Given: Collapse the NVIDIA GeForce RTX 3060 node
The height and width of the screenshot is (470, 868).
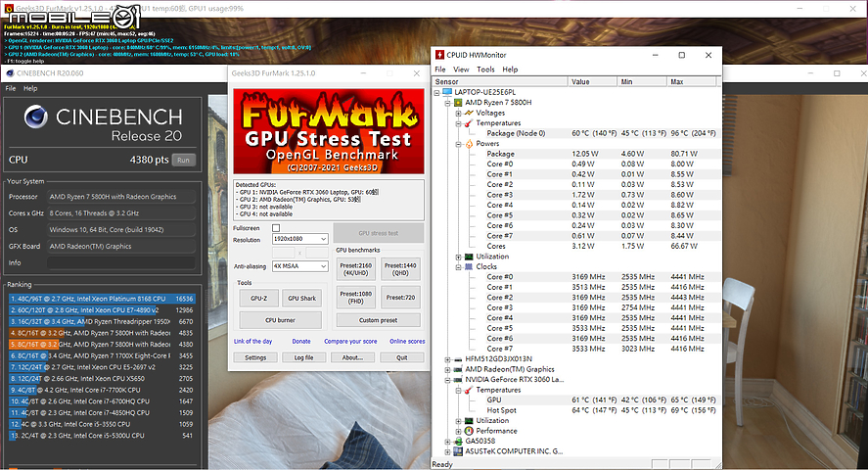Looking at the screenshot, I should point(447,380).
